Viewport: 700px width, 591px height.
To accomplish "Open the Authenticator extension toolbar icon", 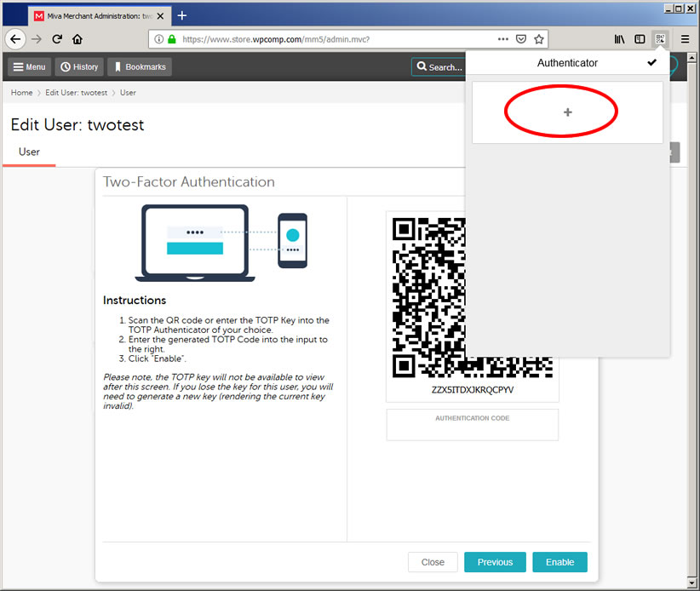I will pyautogui.click(x=660, y=39).
